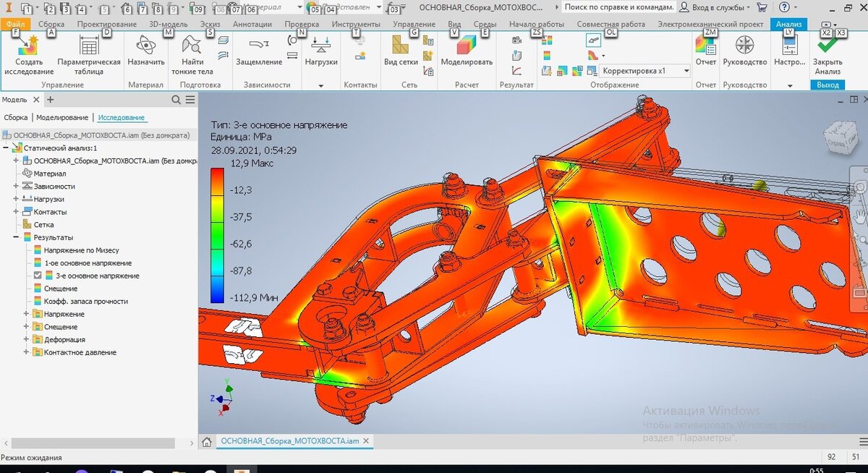
Task: Collapse the Статический анализ:1 node
Action: [x=7, y=148]
